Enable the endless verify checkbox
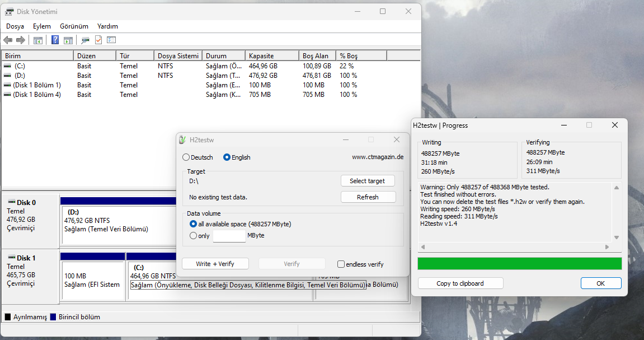This screenshot has height=340, width=644. click(341, 264)
